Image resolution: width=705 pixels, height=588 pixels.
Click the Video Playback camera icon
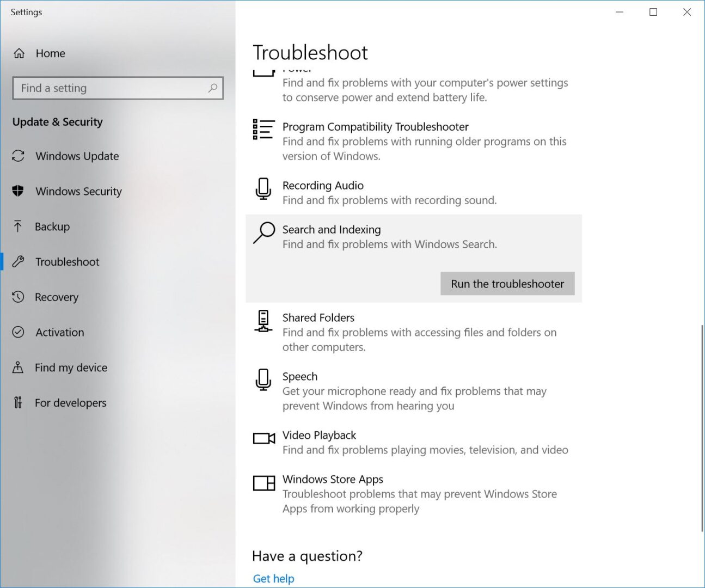click(263, 438)
